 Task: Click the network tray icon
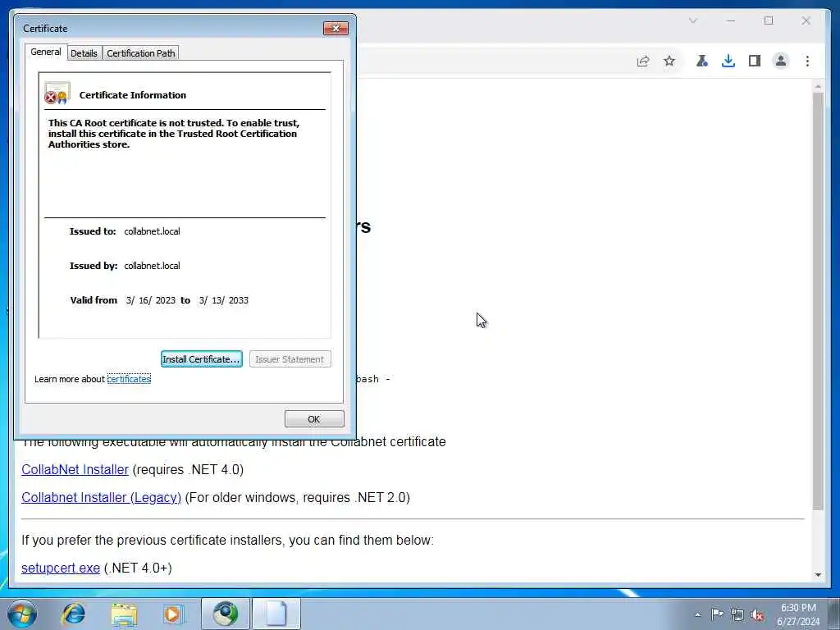737,614
